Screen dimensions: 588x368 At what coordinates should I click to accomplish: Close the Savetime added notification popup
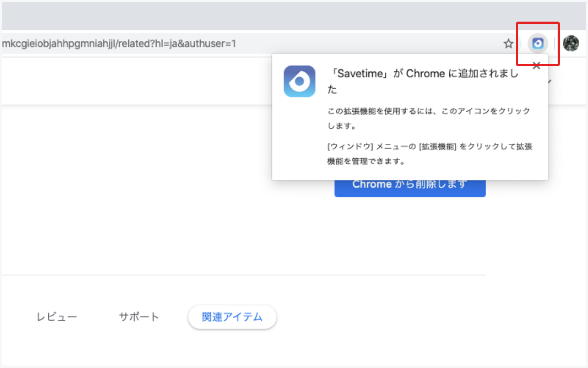tap(536, 65)
